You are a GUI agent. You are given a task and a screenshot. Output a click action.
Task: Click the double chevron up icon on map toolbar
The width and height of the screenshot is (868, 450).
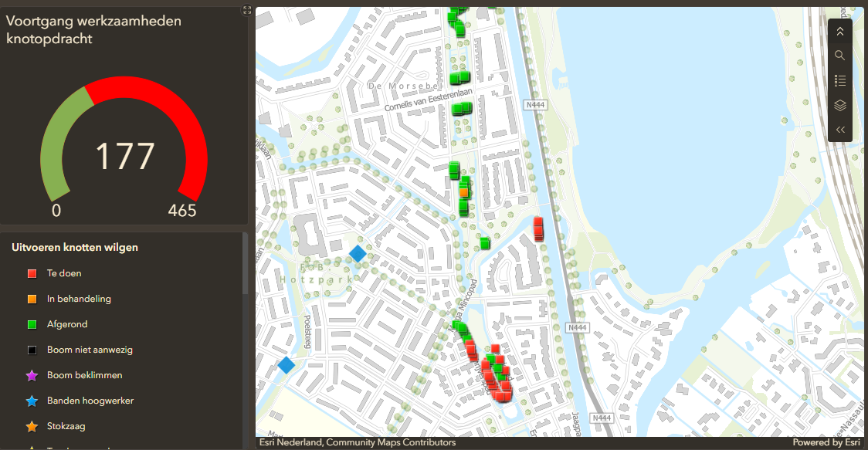839,31
